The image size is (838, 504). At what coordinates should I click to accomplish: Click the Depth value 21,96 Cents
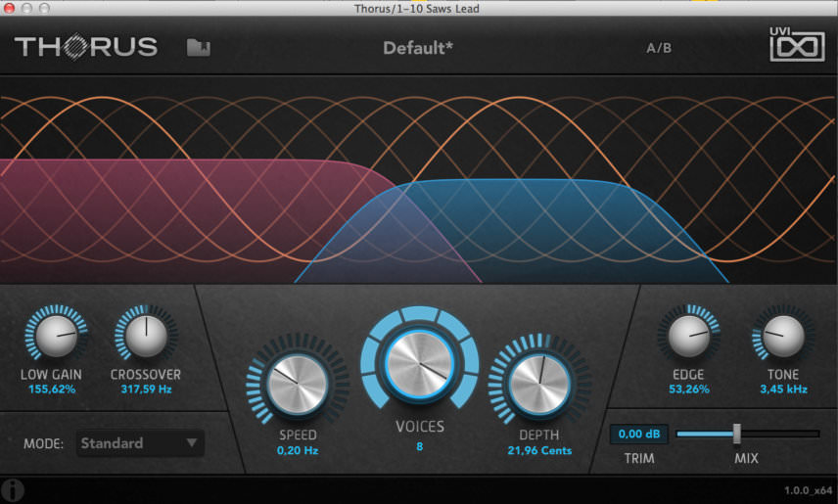coord(539,450)
